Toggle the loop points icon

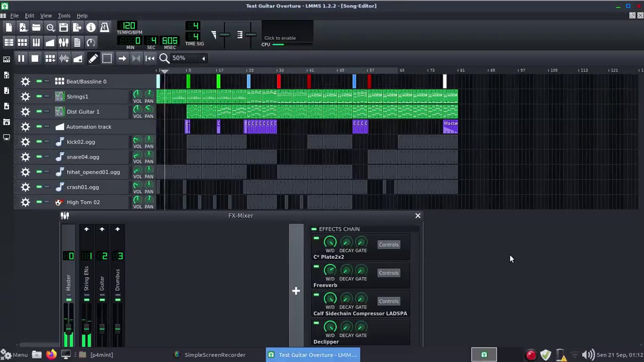136,59
